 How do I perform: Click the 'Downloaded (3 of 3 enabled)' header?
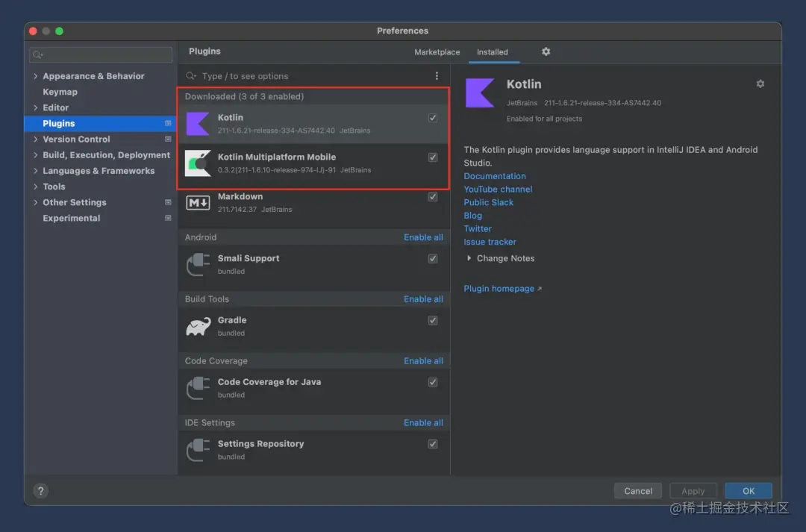(x=244, y=96)
